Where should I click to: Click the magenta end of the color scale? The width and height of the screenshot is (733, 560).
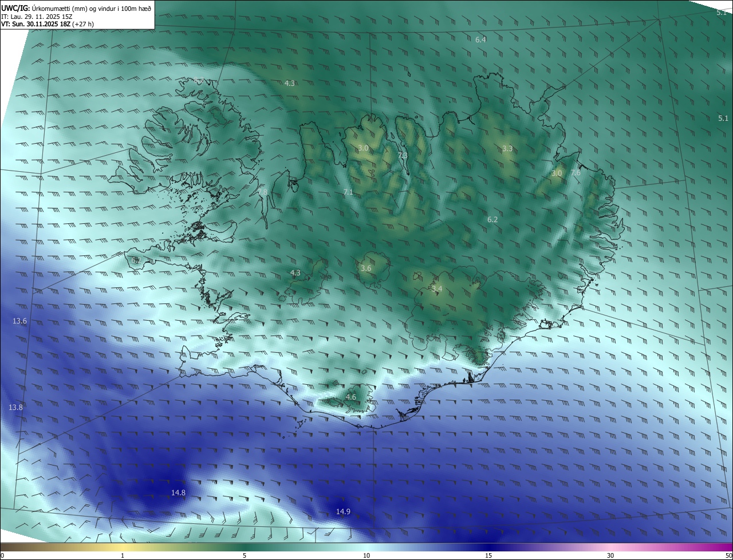pyautogui.click(x=724, y=547)
